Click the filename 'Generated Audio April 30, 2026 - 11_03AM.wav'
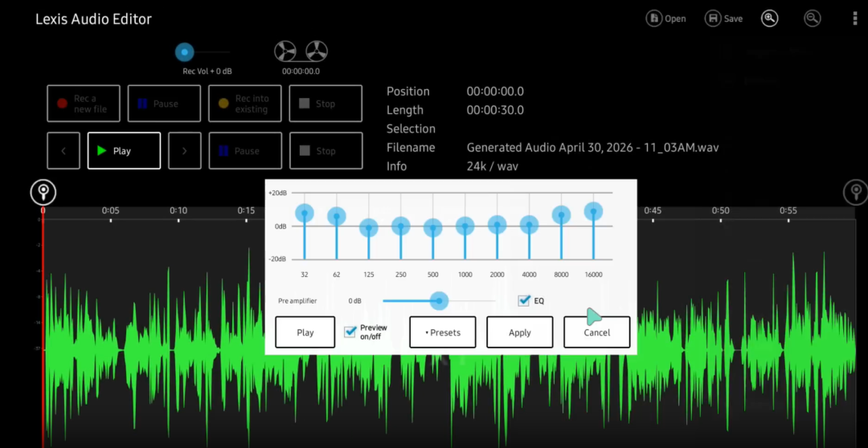This screenshot has width=868, height=448. 592,148
